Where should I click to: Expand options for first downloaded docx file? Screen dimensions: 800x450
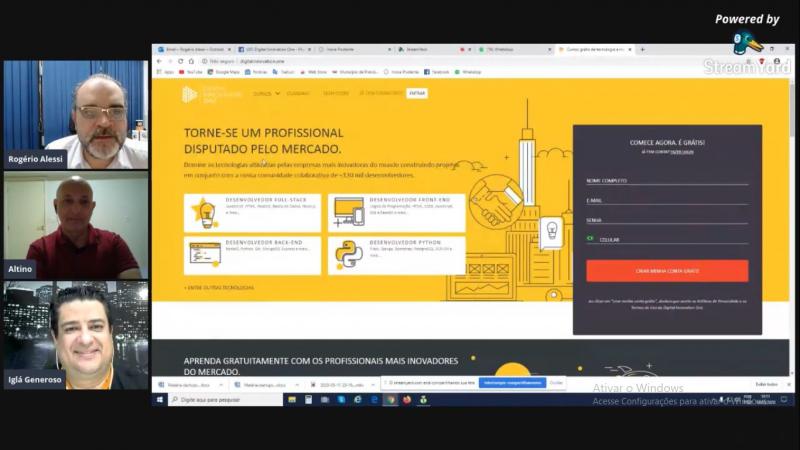coord(221,385)
